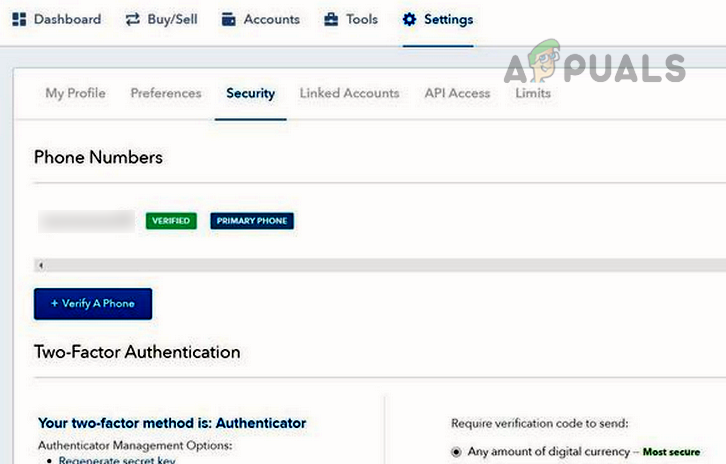This screenshot has width=726, height=464.
Task: Click the Tools briefcase icon
Action: (x=331, y=19)
